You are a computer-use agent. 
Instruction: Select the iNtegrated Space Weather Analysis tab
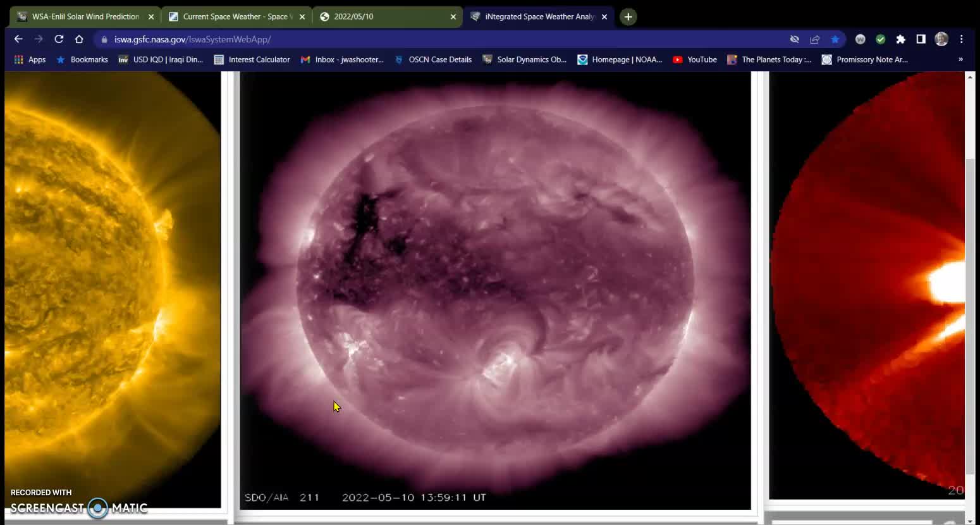tap(539, 16)
